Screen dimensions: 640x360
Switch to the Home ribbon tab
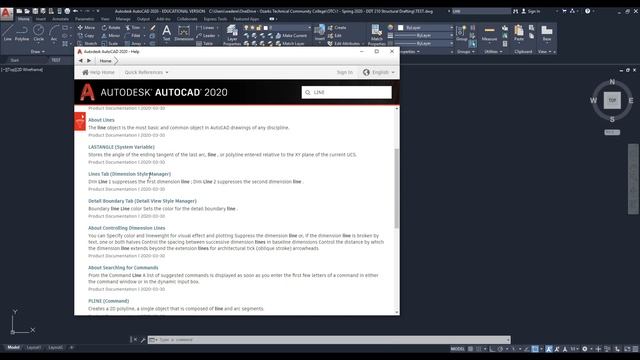[x=23, y=19]
